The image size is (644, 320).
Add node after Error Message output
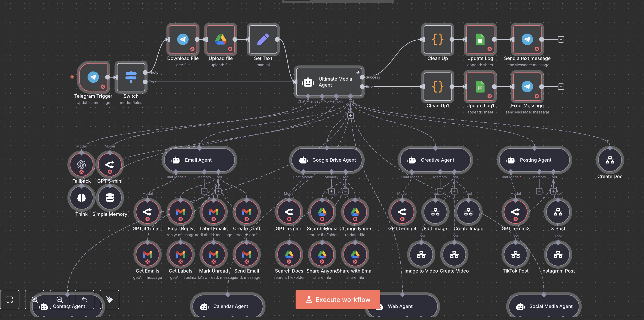pos(561,87)
